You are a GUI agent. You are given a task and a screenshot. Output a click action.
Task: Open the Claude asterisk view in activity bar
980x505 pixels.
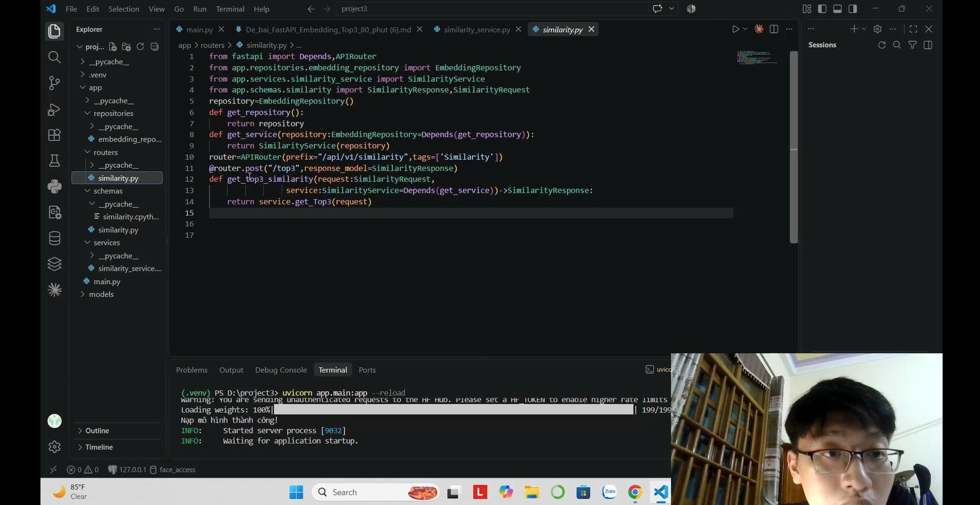tap(54, 290)
